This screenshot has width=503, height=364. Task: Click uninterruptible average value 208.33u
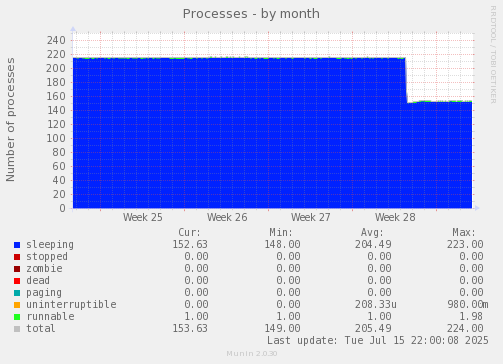pyautogui.click(x=376, y=305)
